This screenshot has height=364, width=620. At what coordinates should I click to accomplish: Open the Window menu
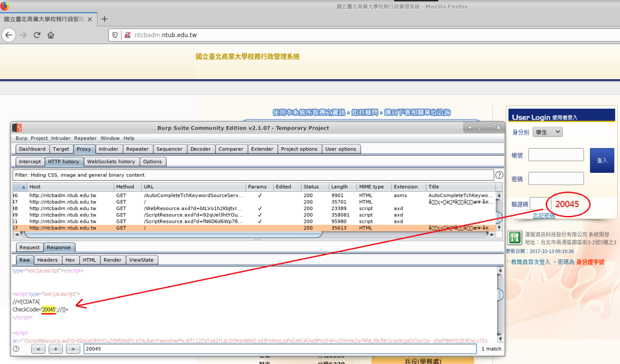pyautogui.click(x=110, y=138)
